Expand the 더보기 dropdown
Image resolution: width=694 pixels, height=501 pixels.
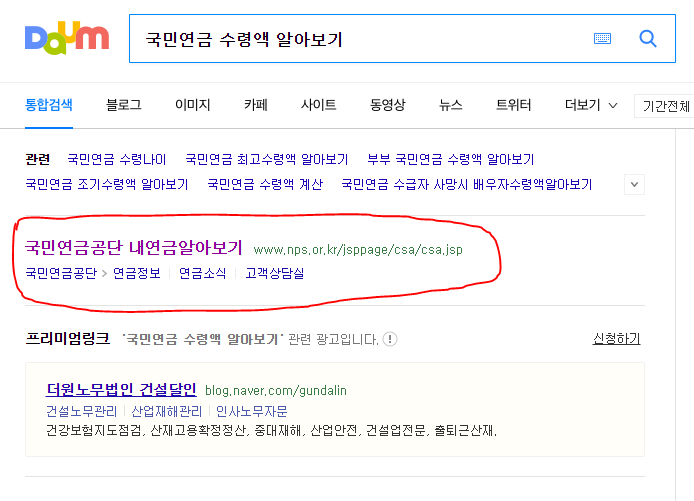(x=591, y=105)
